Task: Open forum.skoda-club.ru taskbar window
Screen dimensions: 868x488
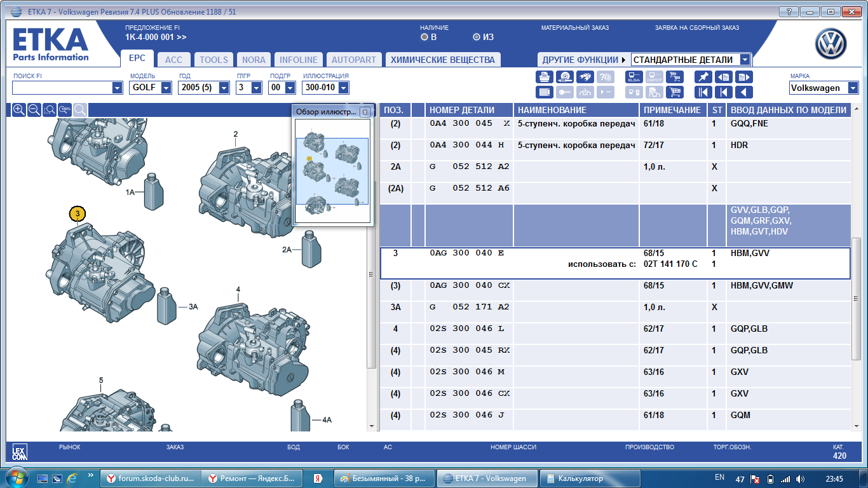Action: point(151,478)
